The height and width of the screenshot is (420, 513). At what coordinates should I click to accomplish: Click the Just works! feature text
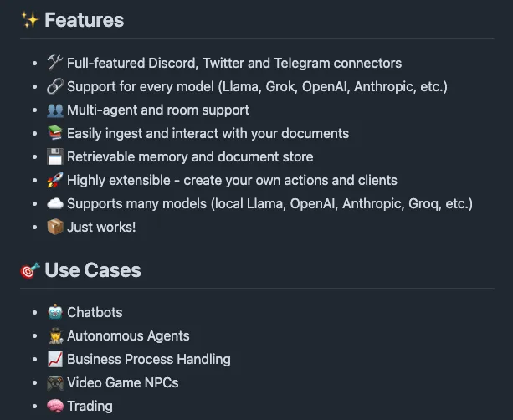tap(101, 227)
